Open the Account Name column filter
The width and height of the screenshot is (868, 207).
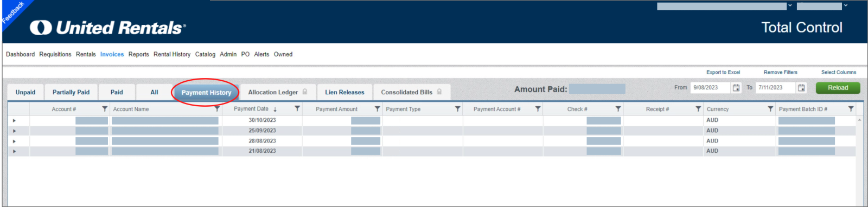point(217,109)
